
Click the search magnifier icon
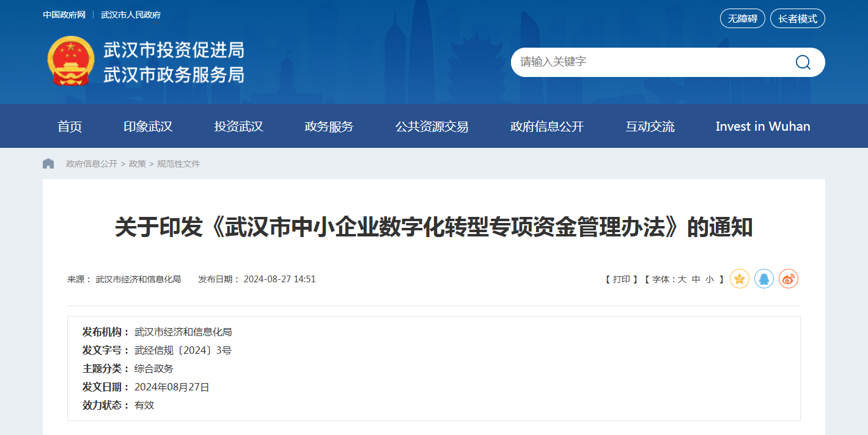click(x=803, y=62)
